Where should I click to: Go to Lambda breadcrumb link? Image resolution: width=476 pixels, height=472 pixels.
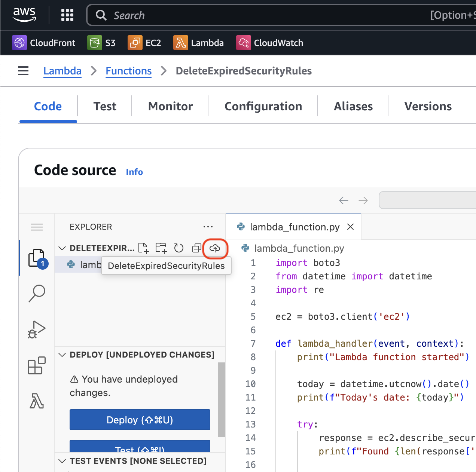62,71
